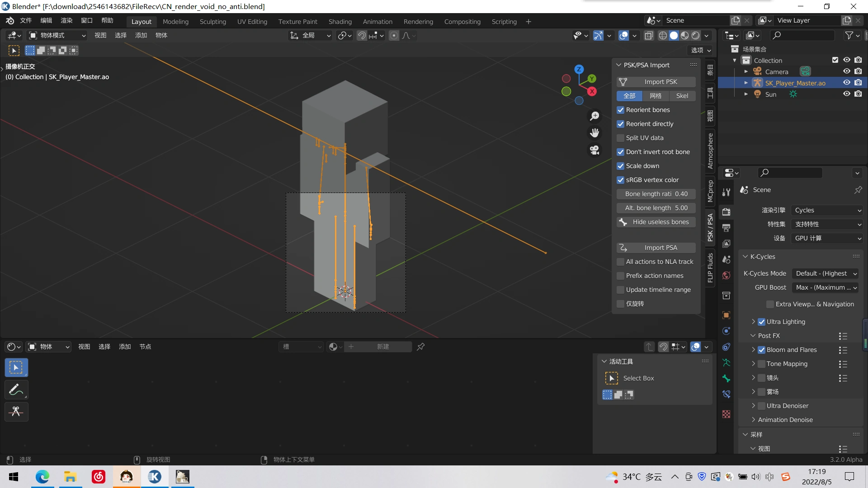Open the Render properties tab icon
The image size is (868, 488).
tap(726, 212)
